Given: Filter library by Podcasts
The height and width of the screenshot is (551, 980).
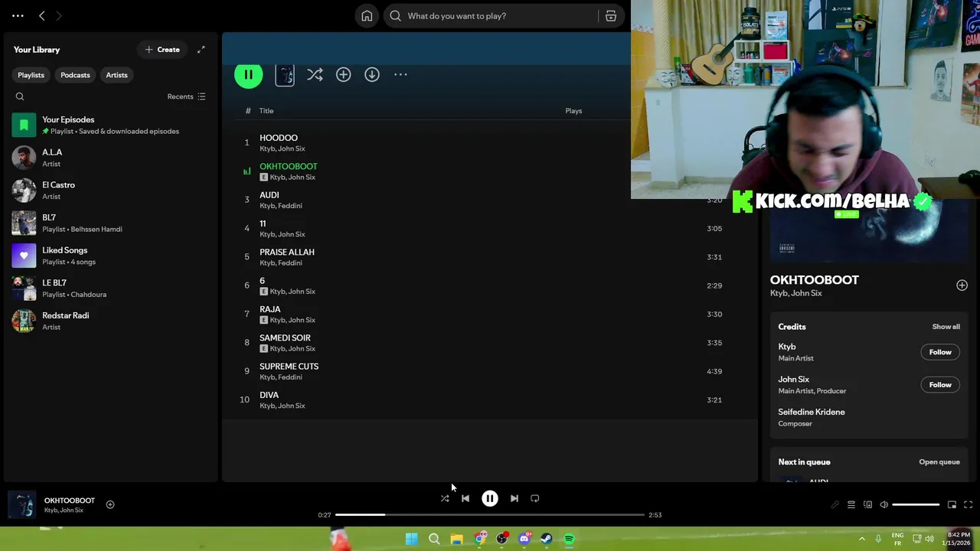Looking at the screenshot, I should point(75,75).
